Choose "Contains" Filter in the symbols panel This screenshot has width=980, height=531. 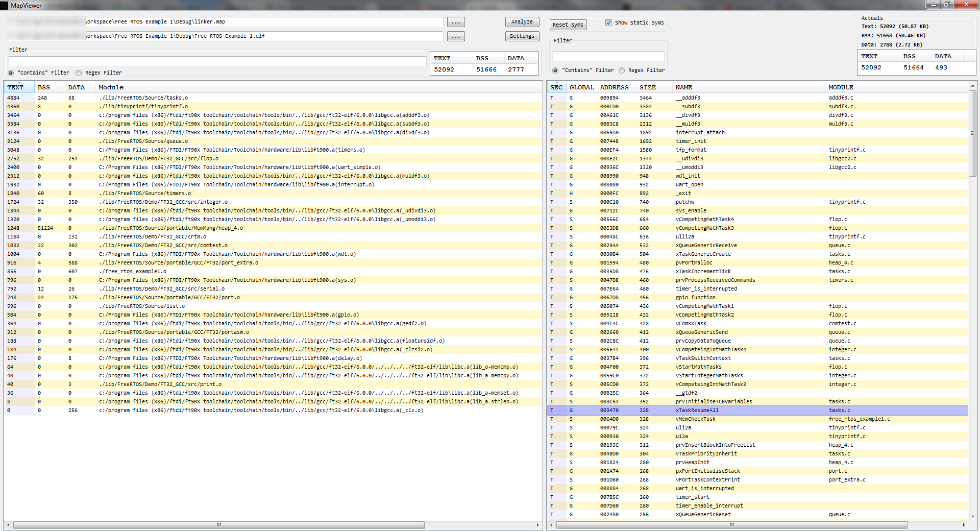click(555, 70)
